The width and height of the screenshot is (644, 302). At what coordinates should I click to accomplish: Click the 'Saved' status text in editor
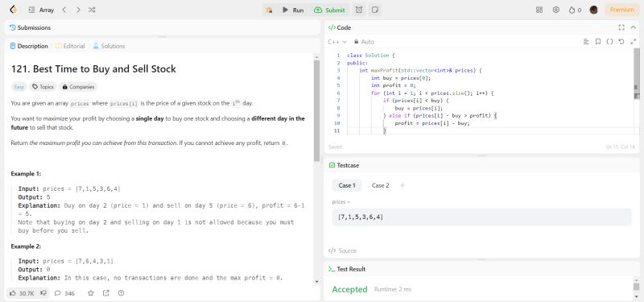pyautogui.click(x=335, y=147)
